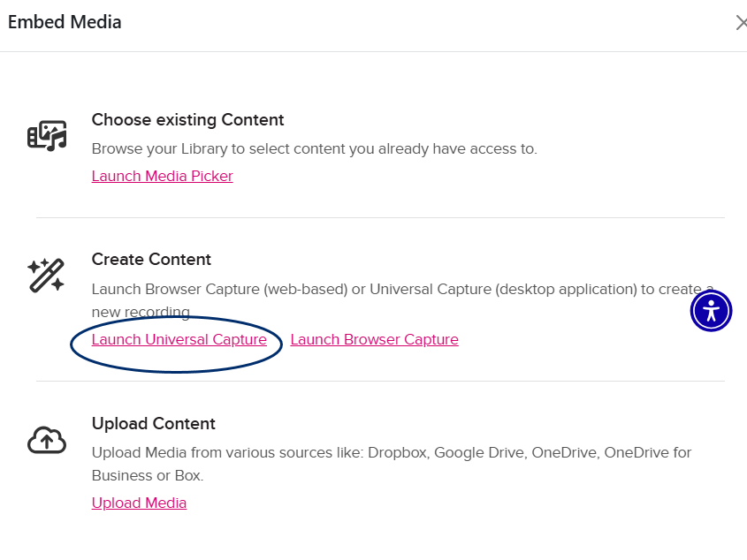The width and height of the screenshot is (747, 560).
Task: Select the Choose existing Content heading
Action: pos(187,119)
